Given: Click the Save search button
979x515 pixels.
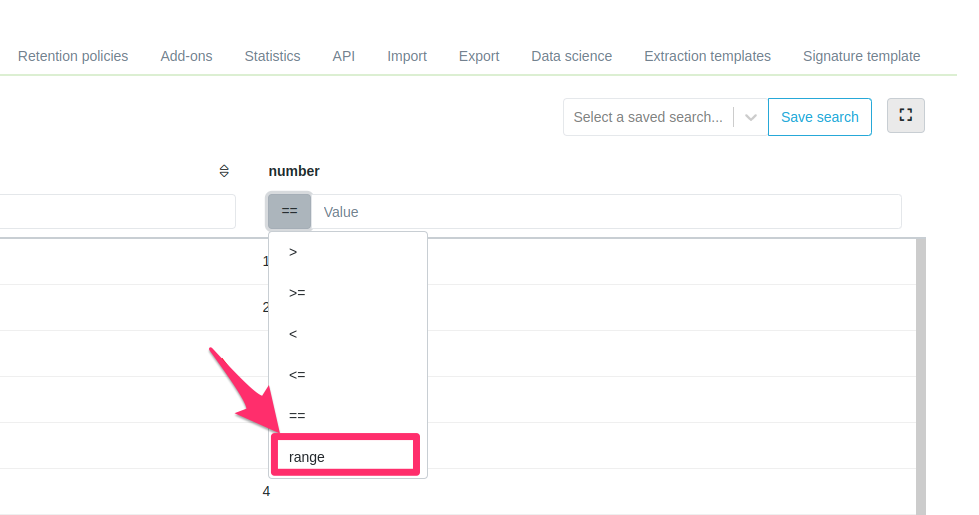Looking at the screenshot, I should point(819,117).
